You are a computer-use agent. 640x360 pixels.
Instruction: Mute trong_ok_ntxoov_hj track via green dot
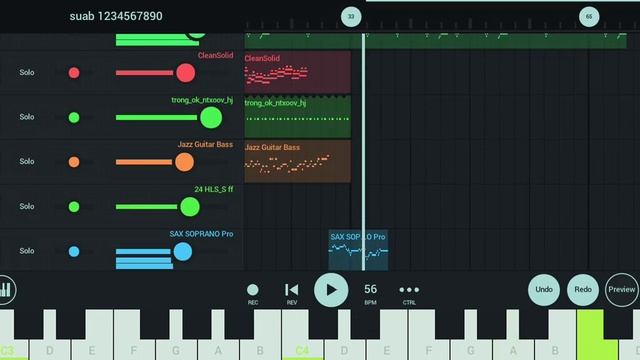74,118
